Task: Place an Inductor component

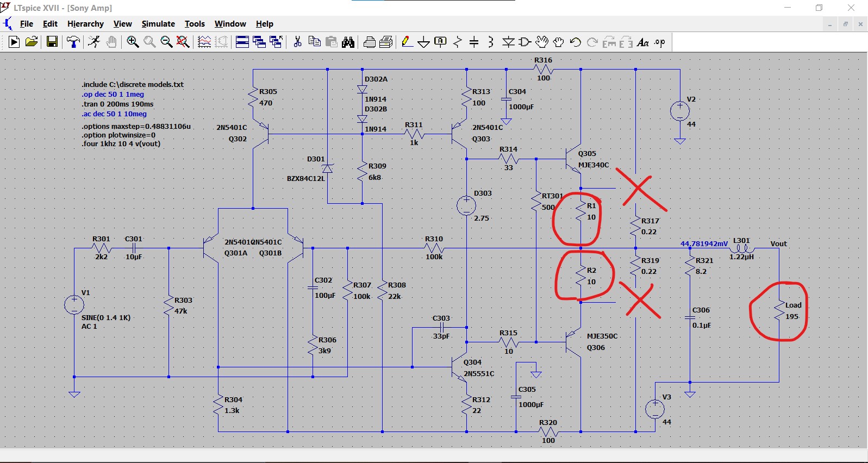Action: click(x=491, y=42)
